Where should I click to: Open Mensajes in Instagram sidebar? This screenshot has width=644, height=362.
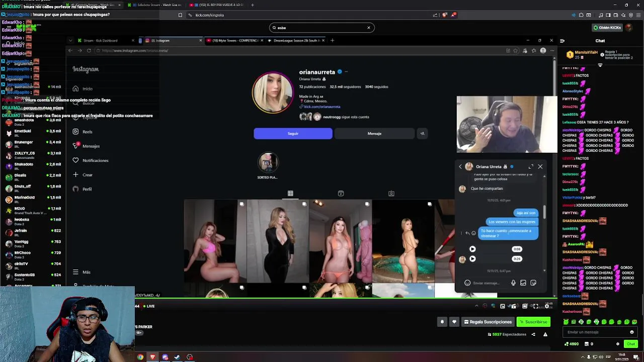pyautogui.click(x=86, y=146)
